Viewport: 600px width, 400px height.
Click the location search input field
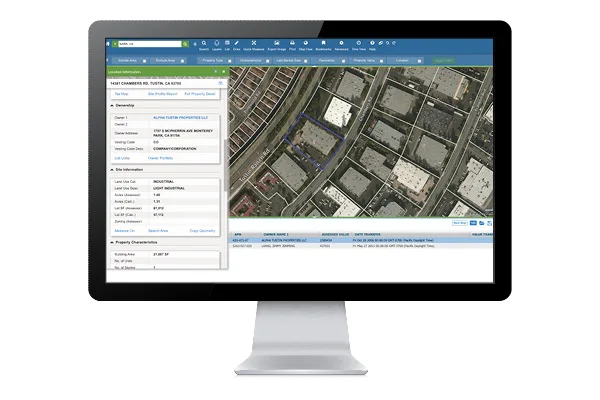point(150,44)
